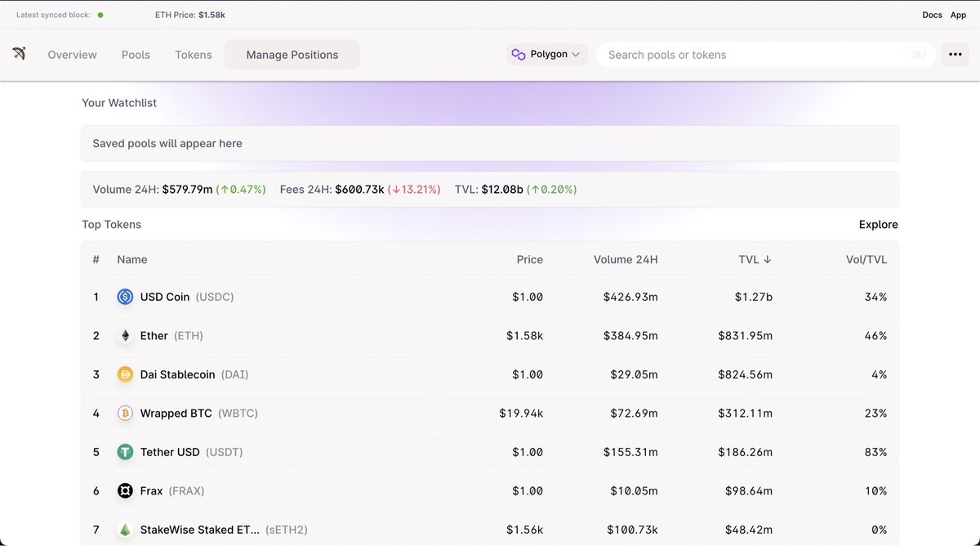Click the StakeWise Staked ETH token icon
This screenshot has height=546, width=980.
point(125,530)
